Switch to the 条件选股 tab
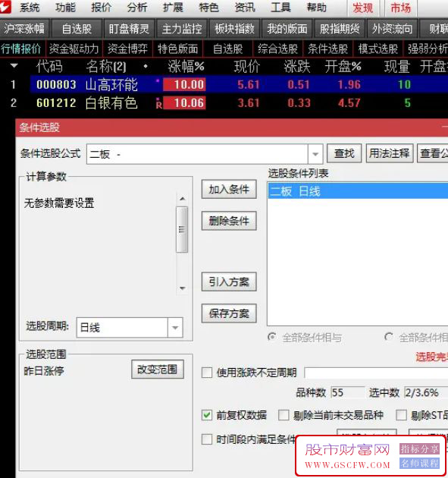The width and height of the screenshot is (448, 478). [327, 49]
